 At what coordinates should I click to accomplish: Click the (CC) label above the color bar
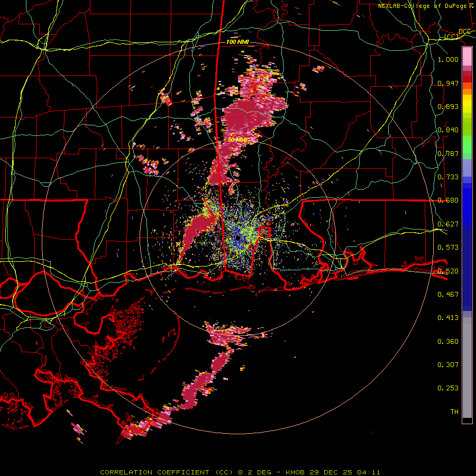pos(452,37)
